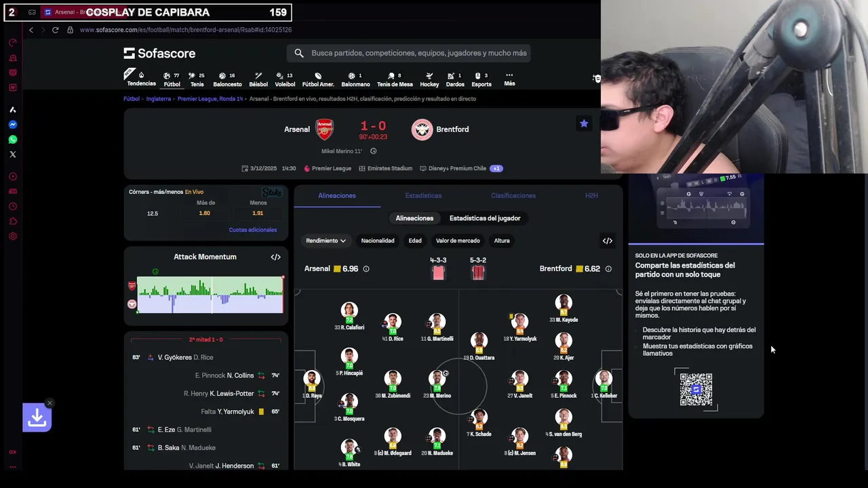The width and height of the screenshot is (868, 488).
Task: Select the Valor de mercado chip
Action: [x=458, y=241]
